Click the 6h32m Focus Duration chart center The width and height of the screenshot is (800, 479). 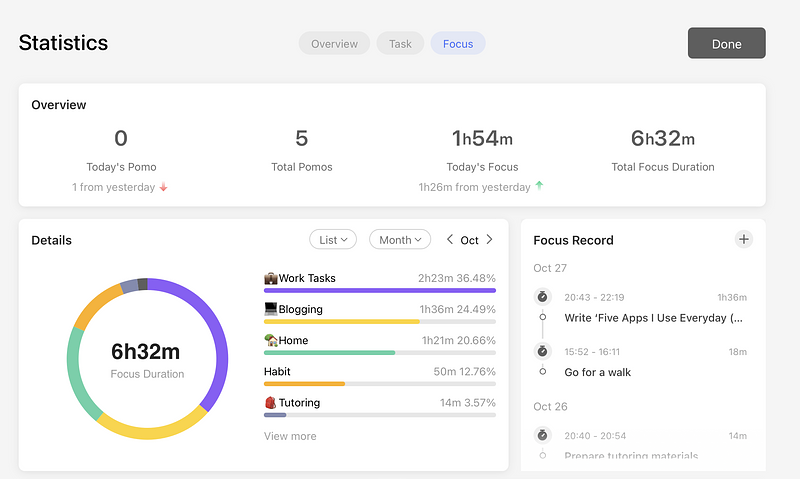click(147, 359)
